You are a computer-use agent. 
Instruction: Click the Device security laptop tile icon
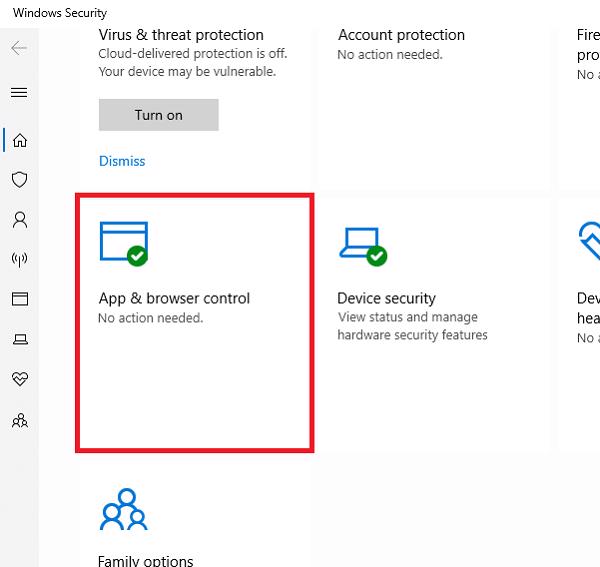click(x=363, y=247)
